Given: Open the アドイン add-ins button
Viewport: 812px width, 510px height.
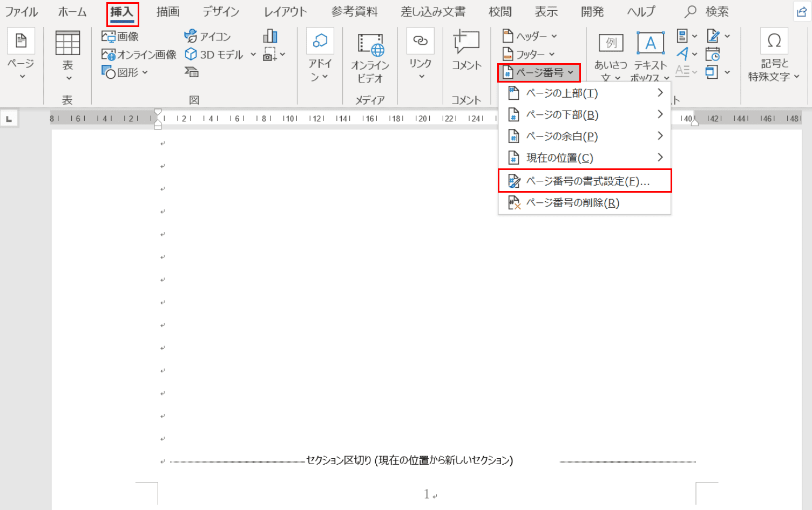Looking at the screenshot, I should click(x=320, y=56).
